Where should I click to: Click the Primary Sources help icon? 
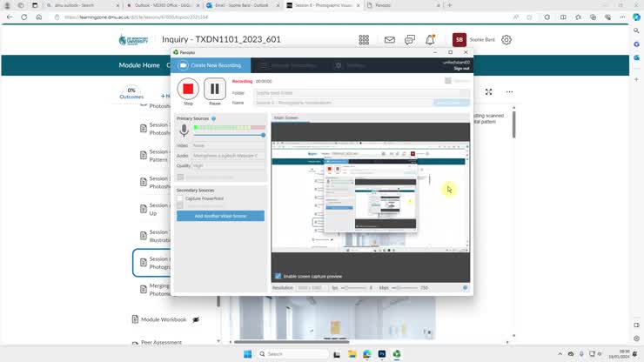213,118
